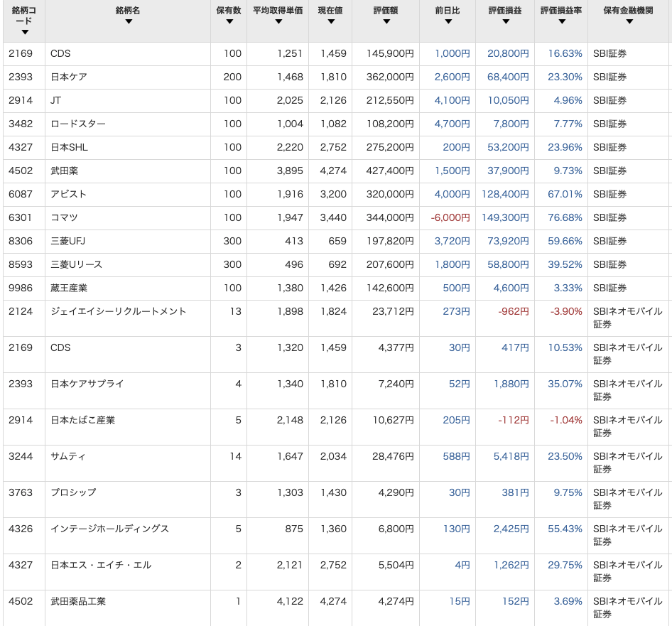The image size is (672, 626).
Task: Click the コマツ stock name
Action: click(x=64, y=218)
